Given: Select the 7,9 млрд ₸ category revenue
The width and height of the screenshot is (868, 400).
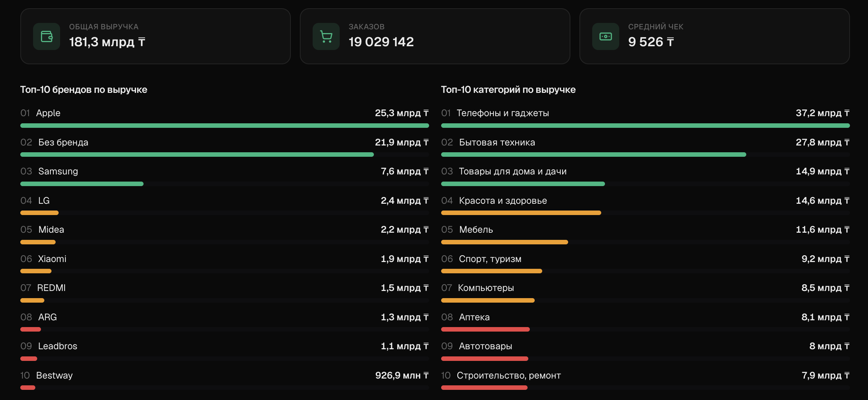Looking at the screenshot, I should (826, 375).
